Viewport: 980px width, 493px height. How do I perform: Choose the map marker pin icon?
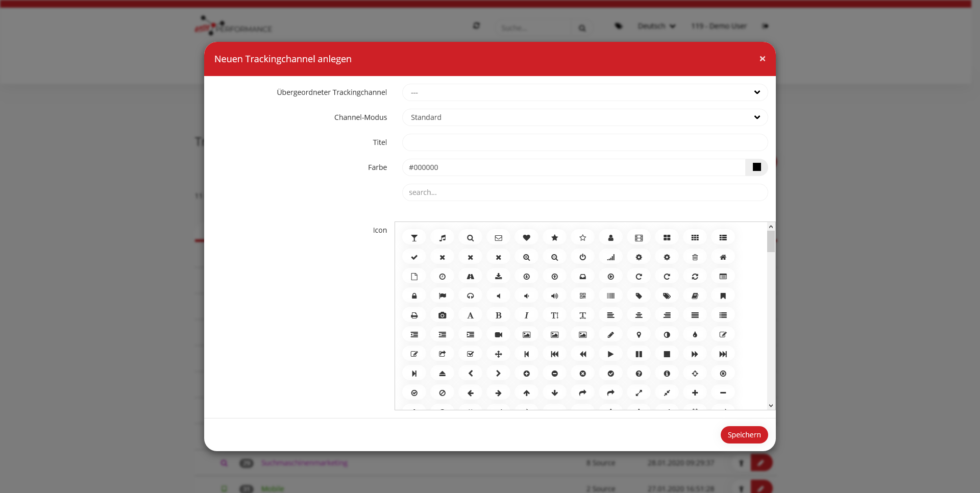[x=639, y=335]
